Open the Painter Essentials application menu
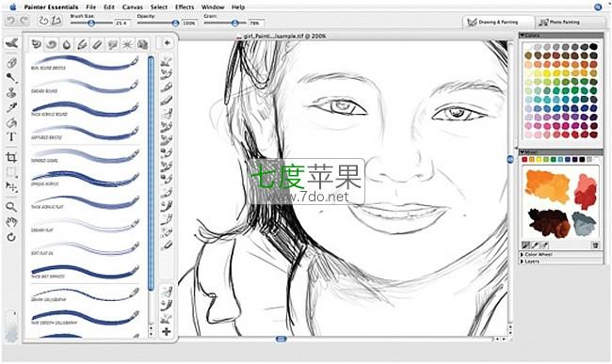Screen dimensions: 612x364 tap(51, 7)
